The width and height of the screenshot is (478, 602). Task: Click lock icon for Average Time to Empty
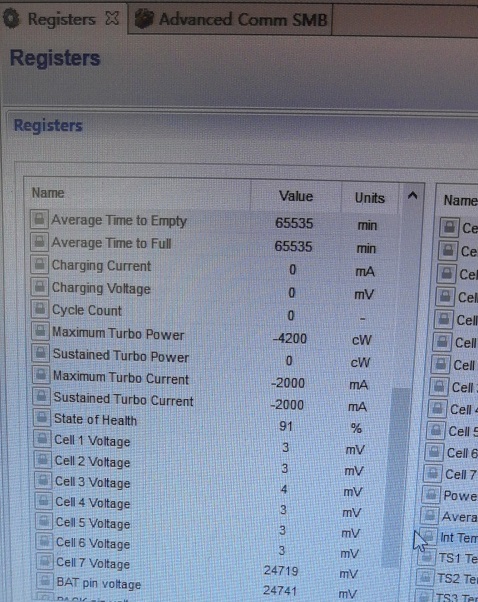point(39,219)
